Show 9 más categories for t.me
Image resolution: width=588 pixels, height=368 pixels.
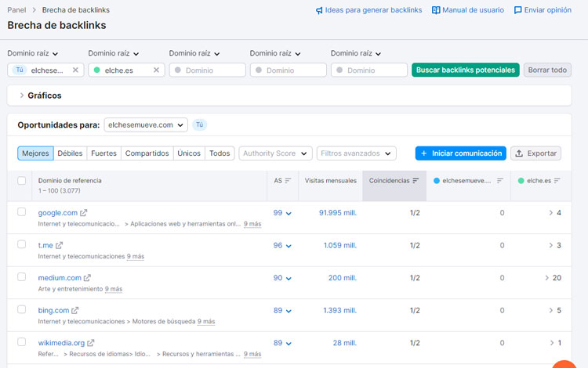pyautogui.click(x=136, y=257)
